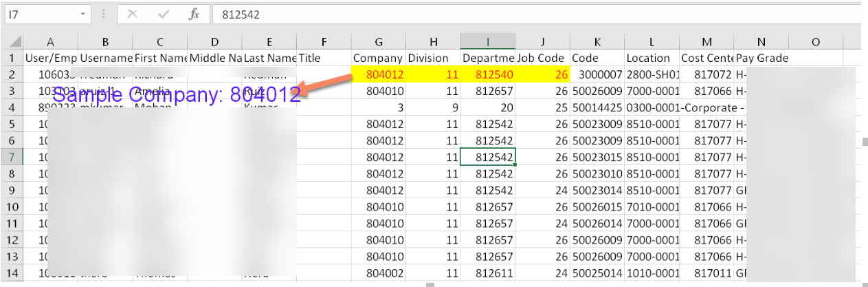Click highlighted cell 812540
This screenshot has width=868, height=287.
click(487, 74)
